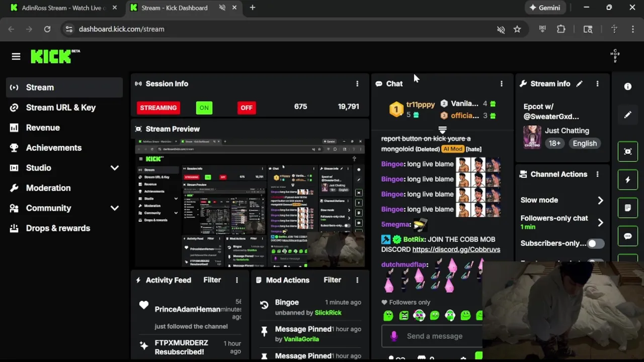Filter the Activity Feed
This screenshot has height=362, width=644.
(212, 280)
